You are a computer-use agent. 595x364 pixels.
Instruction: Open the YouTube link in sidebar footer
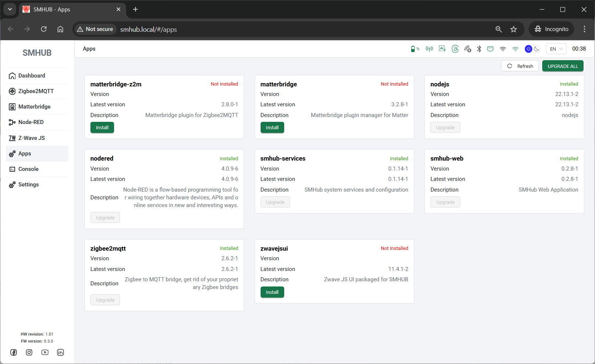tap(45, 352)
